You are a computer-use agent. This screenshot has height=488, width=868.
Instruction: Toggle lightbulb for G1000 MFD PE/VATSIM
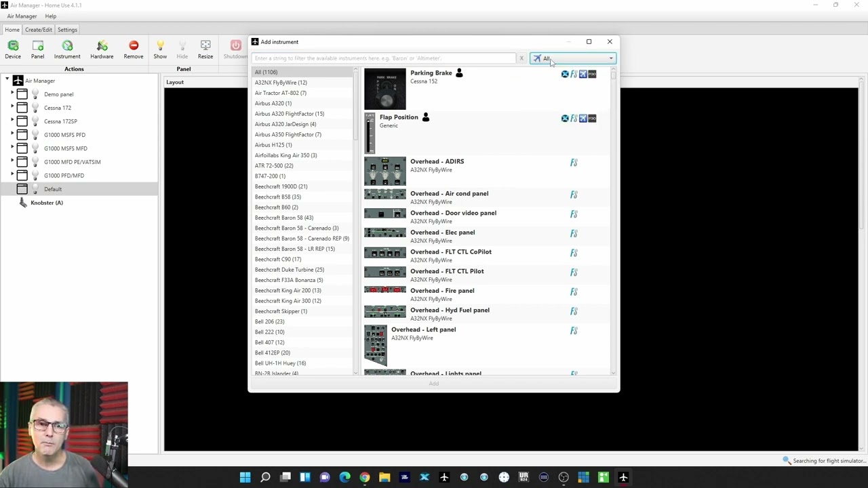35,162
